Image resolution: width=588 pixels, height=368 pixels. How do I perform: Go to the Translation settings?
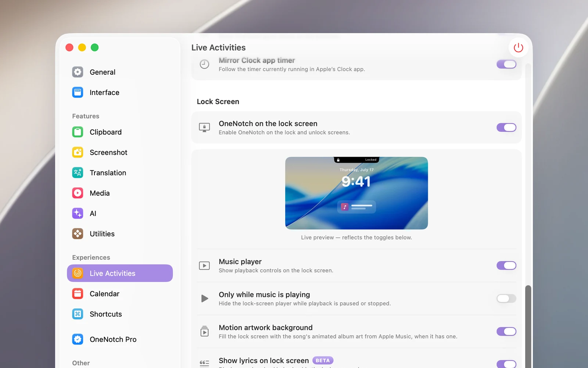pyautogui.click(x=120, y=173)
